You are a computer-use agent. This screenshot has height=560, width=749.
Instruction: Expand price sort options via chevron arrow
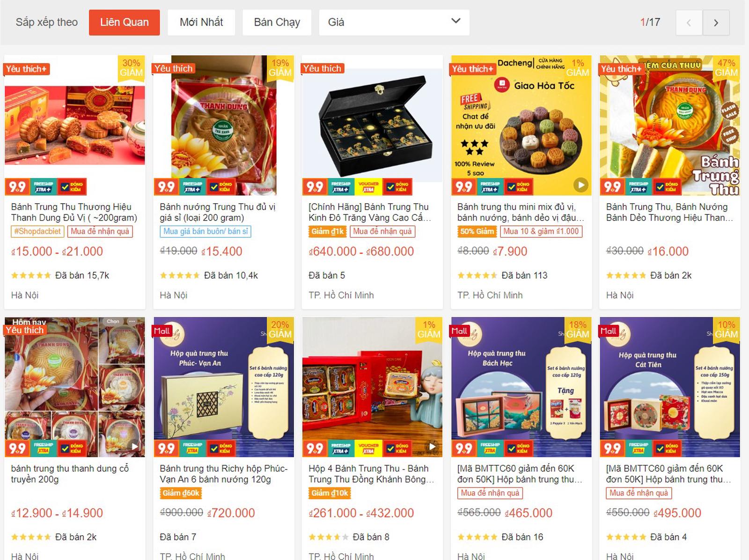click(x=455, y=21)
